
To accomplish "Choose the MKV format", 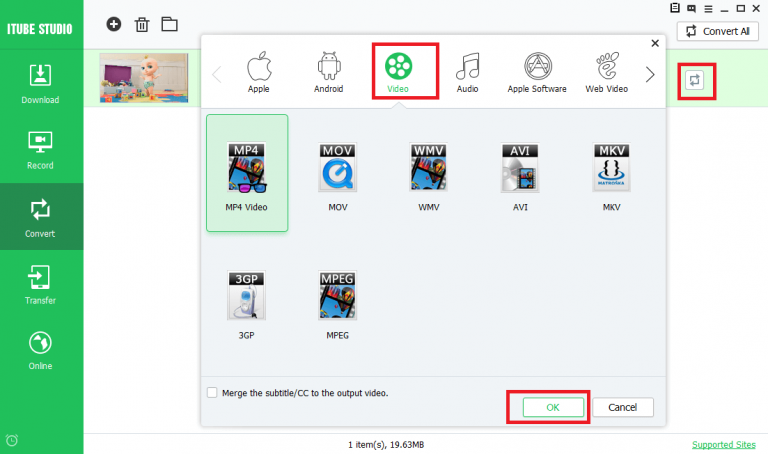I will coord(612,177).
